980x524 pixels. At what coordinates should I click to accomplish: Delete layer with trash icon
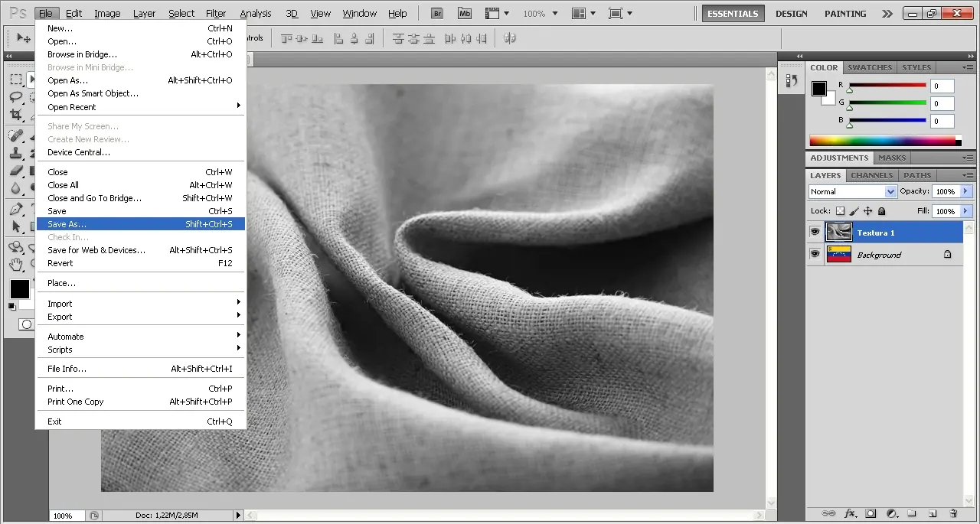click(953, 513)
